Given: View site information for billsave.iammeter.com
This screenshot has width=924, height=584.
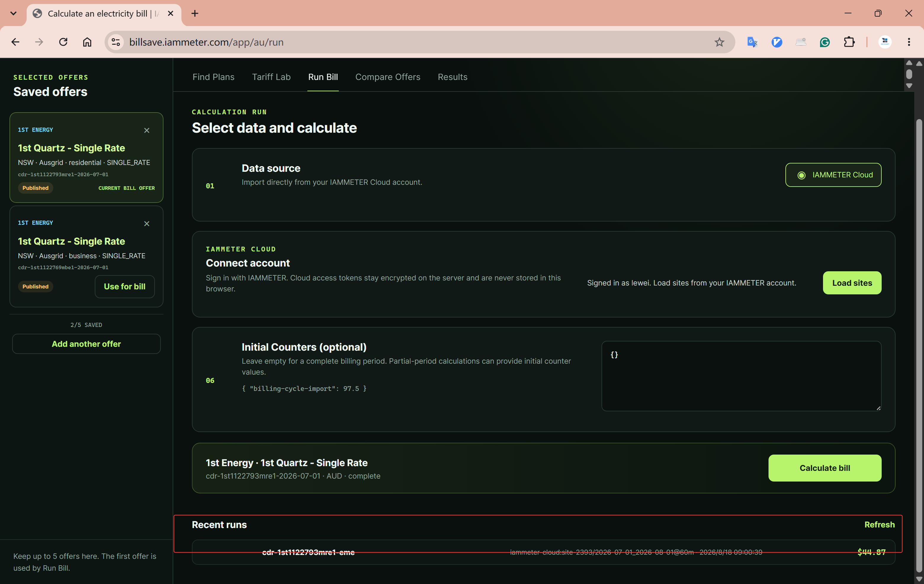Looking at the screenshot, I should pyautogui.click(x=115, y=42).
